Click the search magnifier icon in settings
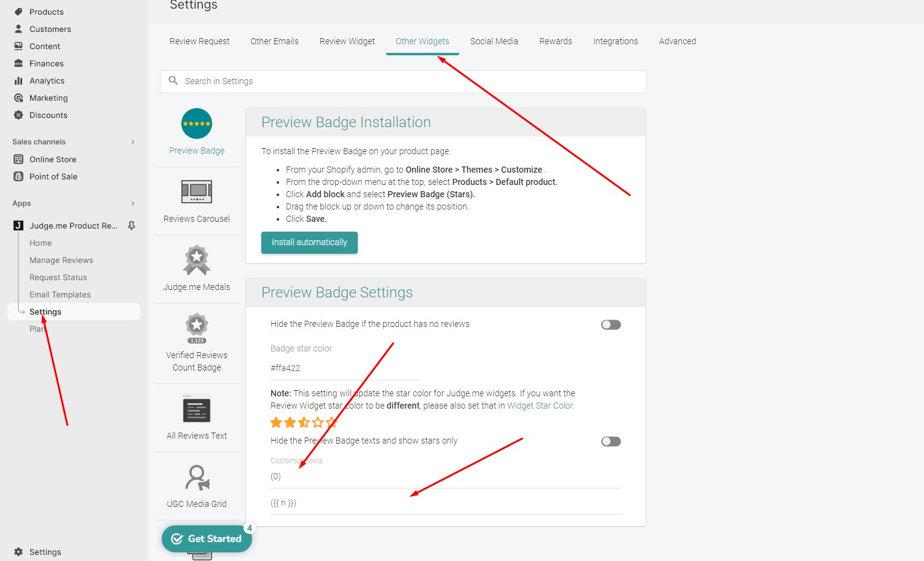The height and width of the screenshot is (561, 924). click(173, 80)
